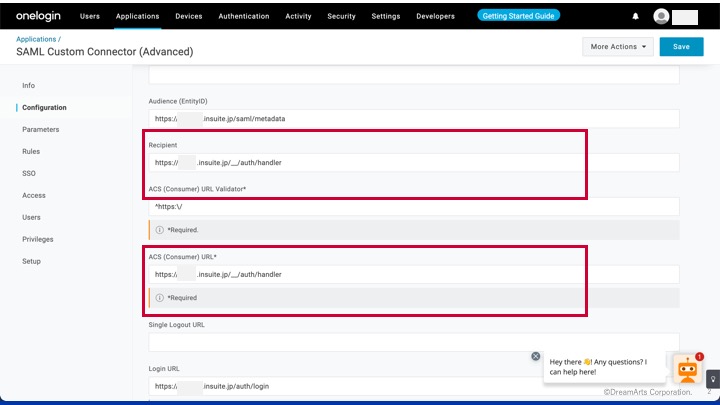Open the Devices top menu
The height and width of the screenshot is (405, 720).
click(189, 16)
